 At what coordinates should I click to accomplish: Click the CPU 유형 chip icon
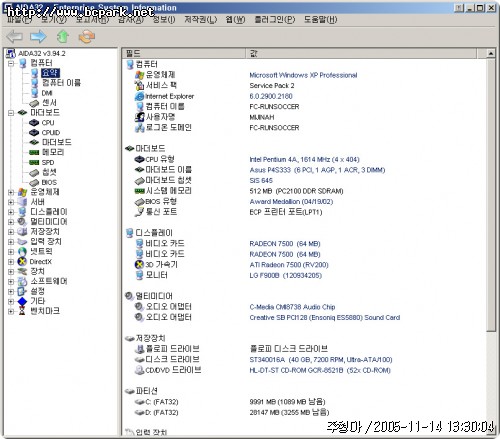(x=139, y=159)
